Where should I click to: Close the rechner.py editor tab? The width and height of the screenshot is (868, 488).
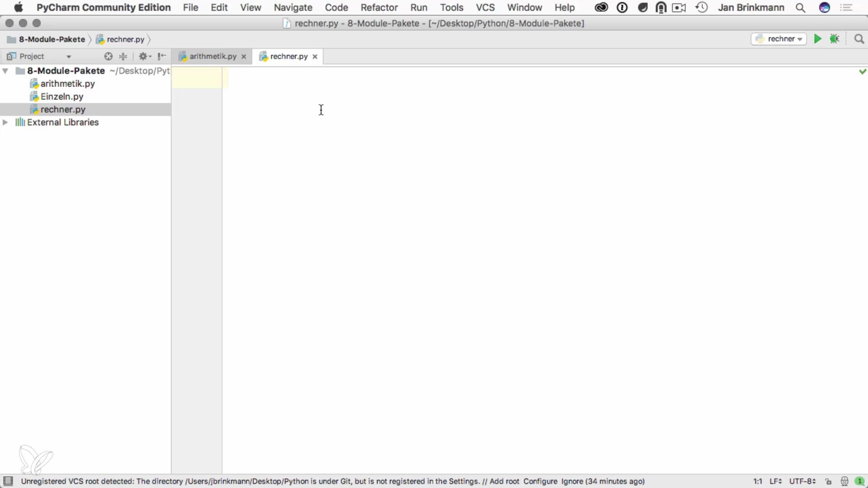pyautogui.click(x=315, y=56)
